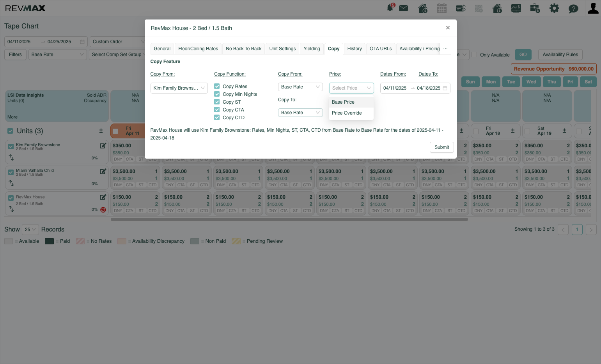The width and height of the screenshot is (601, 364).
Task: Click the plus-minus icon beside Units (3)
Action: click(x=101, y=131)
